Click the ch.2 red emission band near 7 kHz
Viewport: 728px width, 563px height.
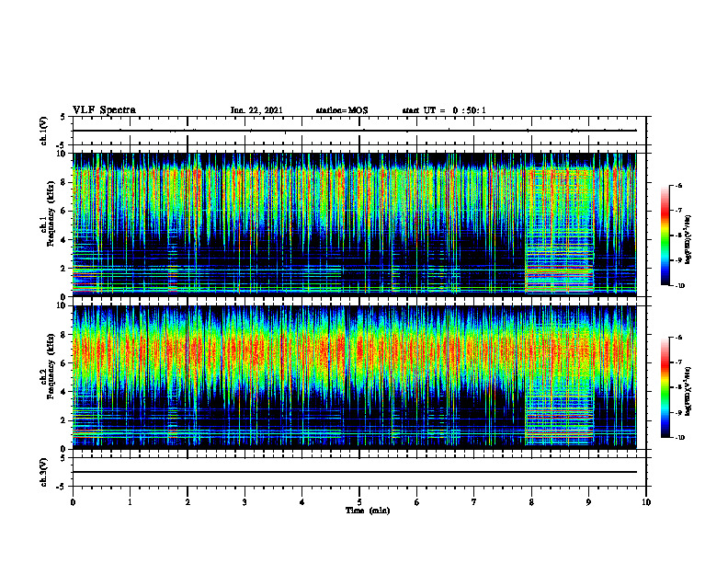(x=355, y=350)
